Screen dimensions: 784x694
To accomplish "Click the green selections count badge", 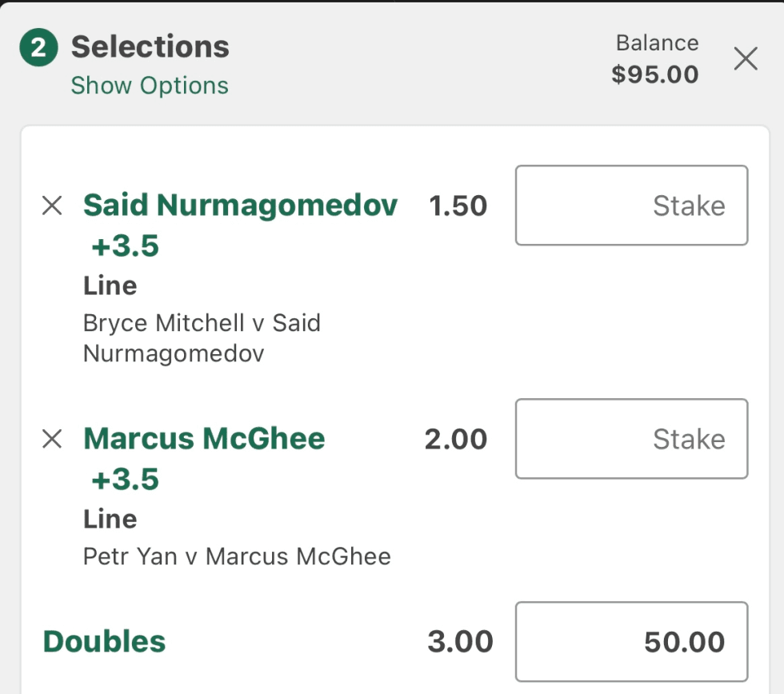I will (39, 49).
